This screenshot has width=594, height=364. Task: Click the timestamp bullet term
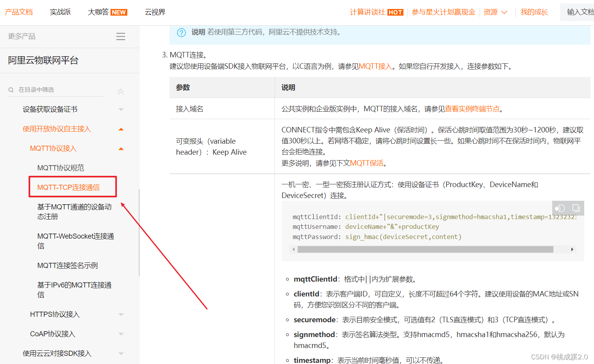point(312,360)
